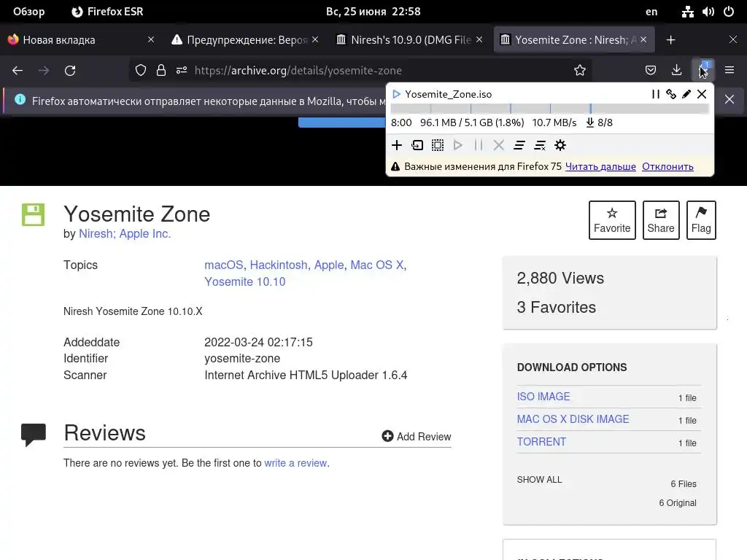Click the green floppy disk item icon

click(33, 215)
